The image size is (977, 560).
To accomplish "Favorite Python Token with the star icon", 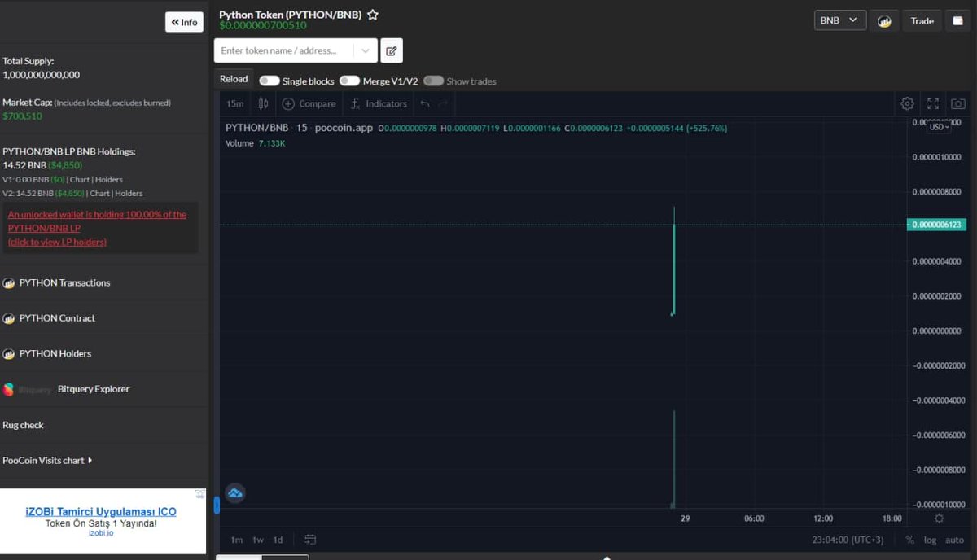I will point(373,15).
